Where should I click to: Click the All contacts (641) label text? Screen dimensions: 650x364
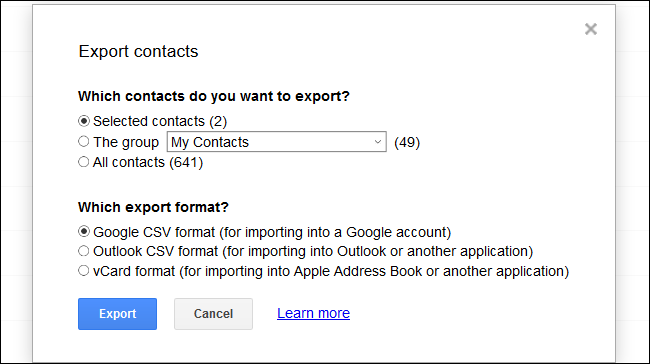(148, 162)
